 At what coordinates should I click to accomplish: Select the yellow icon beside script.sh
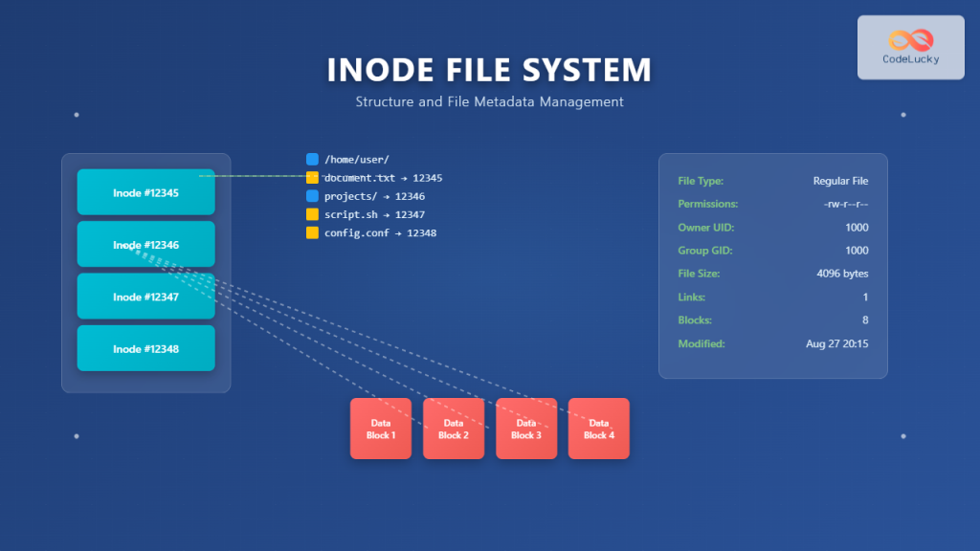[311, 214]
